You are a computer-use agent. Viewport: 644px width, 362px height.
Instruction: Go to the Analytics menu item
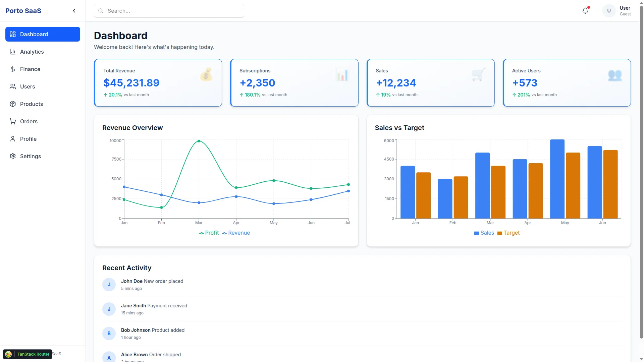point(43,52)
